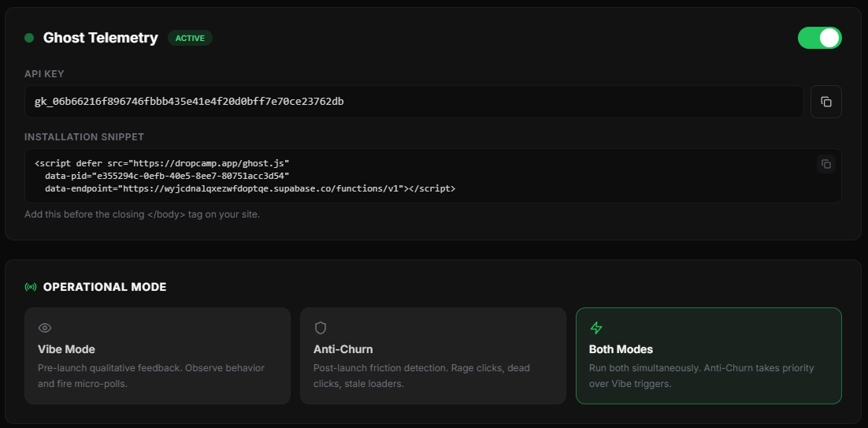Click the installation snippet code block

(x=433, y=176)
